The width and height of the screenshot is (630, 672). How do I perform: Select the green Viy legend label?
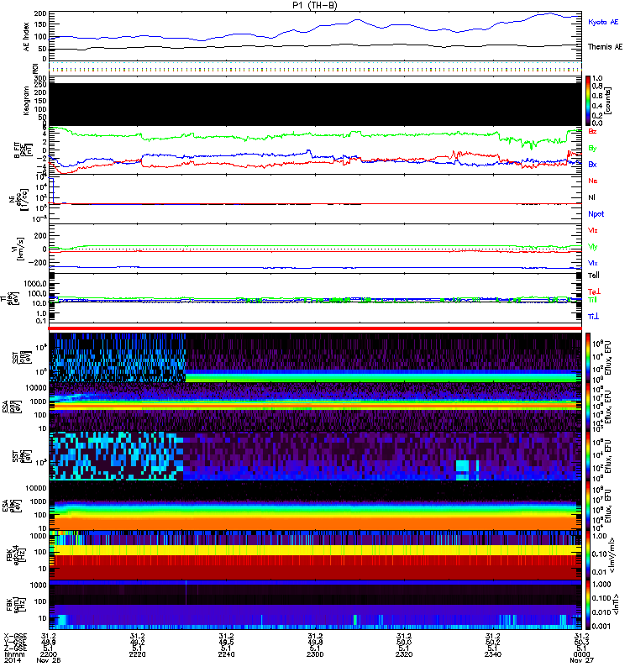593,247
